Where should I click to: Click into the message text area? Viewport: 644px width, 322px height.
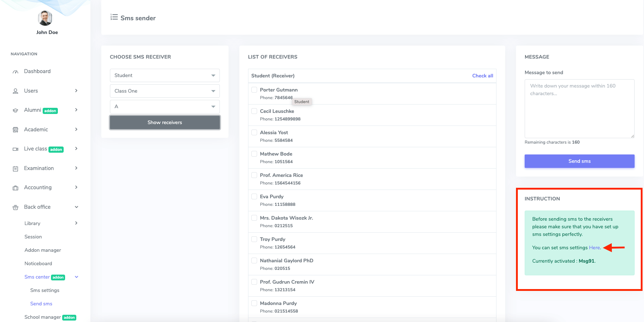coord(579,109)
